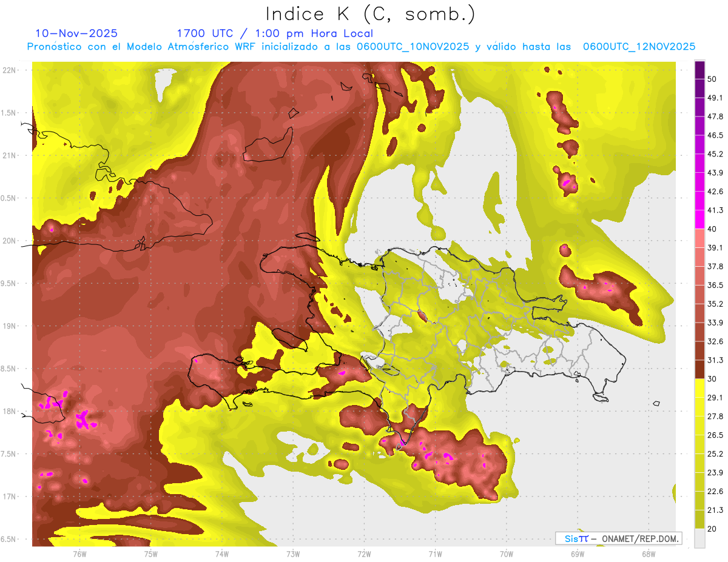
Task: Click the colorbar value "46.5"
Action: coord(715,135)
